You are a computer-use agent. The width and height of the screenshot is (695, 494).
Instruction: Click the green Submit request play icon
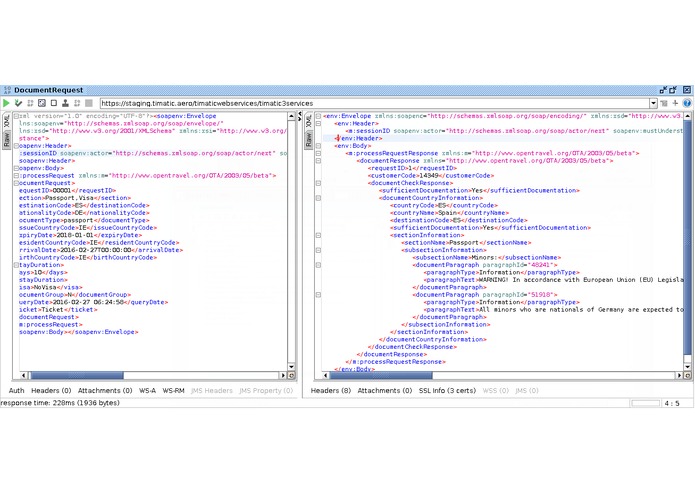[6, 103]
